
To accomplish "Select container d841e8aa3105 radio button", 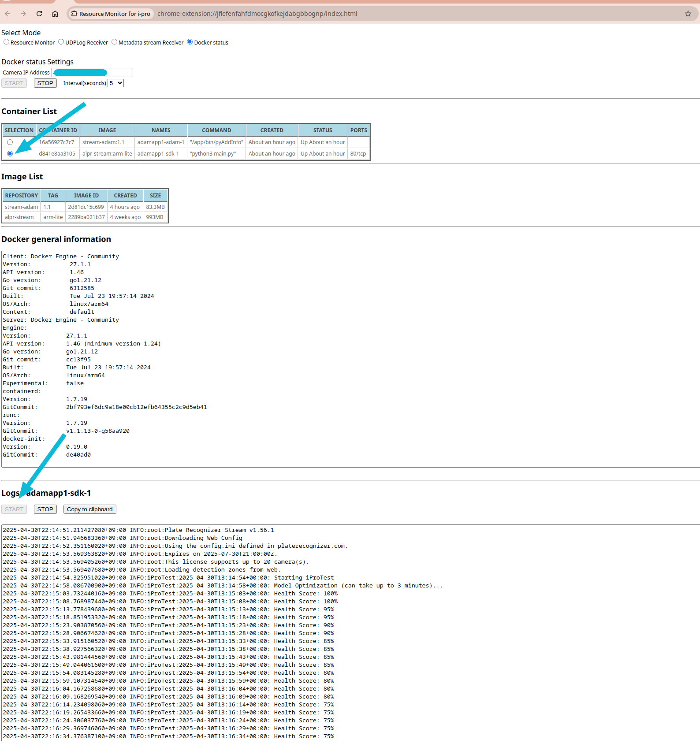I will [x=10, y=154].
